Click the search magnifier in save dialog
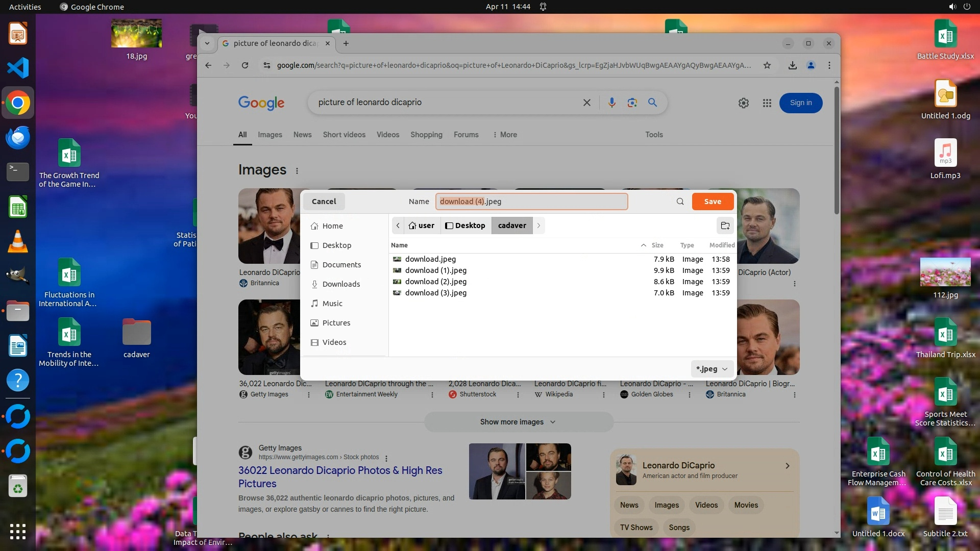 pyautogui.click(x=680, y=202)
